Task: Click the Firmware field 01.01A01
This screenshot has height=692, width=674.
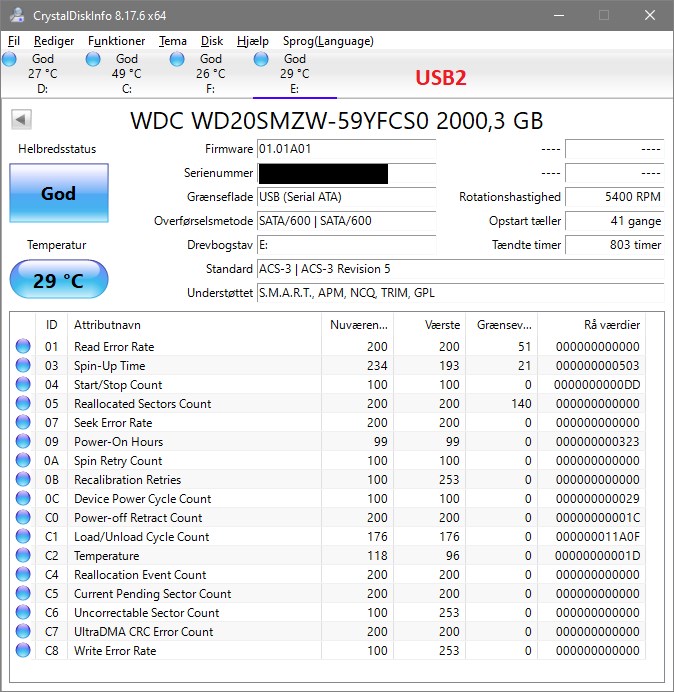Action: coord(346,149)
